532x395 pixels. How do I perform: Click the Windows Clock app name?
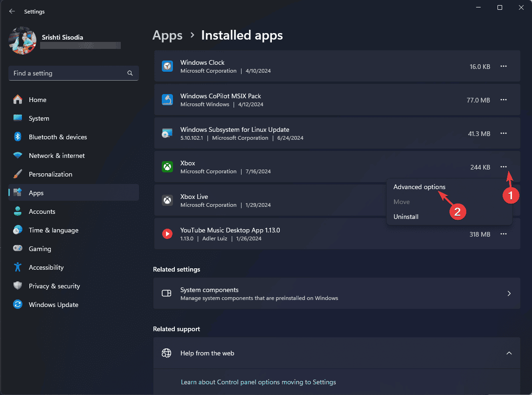(202, 62)
